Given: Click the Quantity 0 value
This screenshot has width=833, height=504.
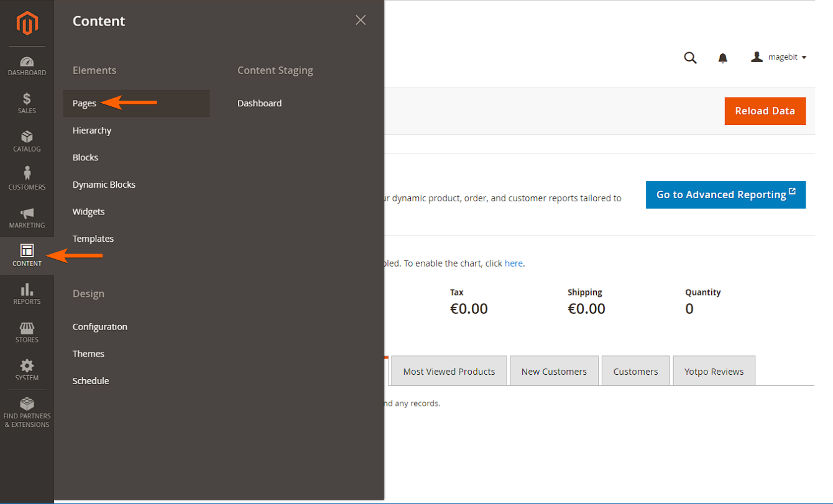Looking at the screenshot, I should click(689, 309).
